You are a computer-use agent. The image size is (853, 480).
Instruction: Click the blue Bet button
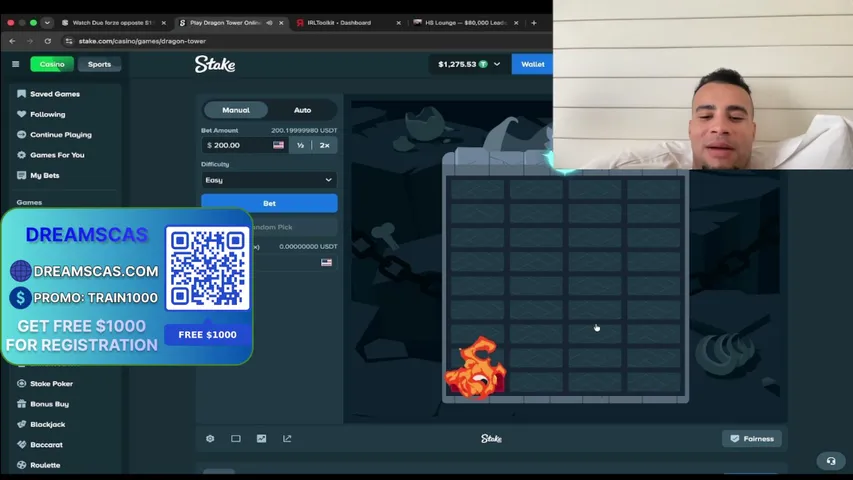click(x=269, y=203)
